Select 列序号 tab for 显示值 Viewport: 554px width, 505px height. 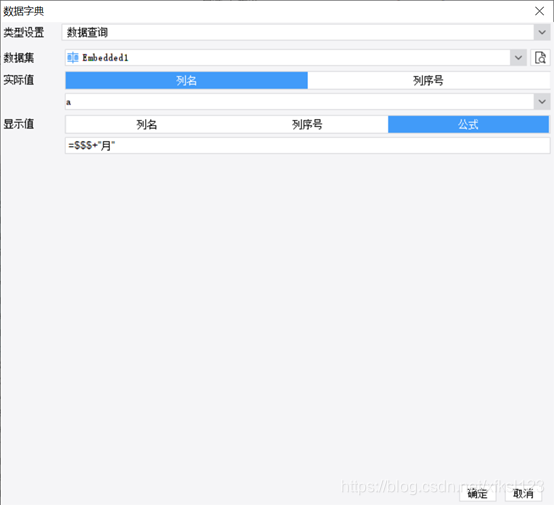307,124
